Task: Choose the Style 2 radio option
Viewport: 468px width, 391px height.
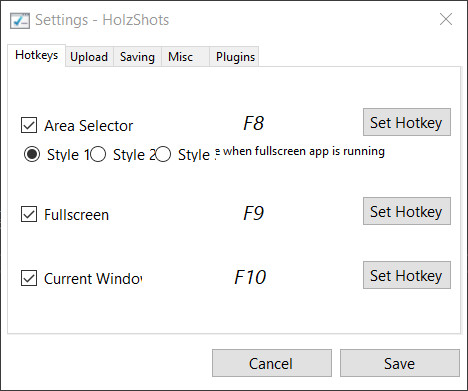Action: 98,154
